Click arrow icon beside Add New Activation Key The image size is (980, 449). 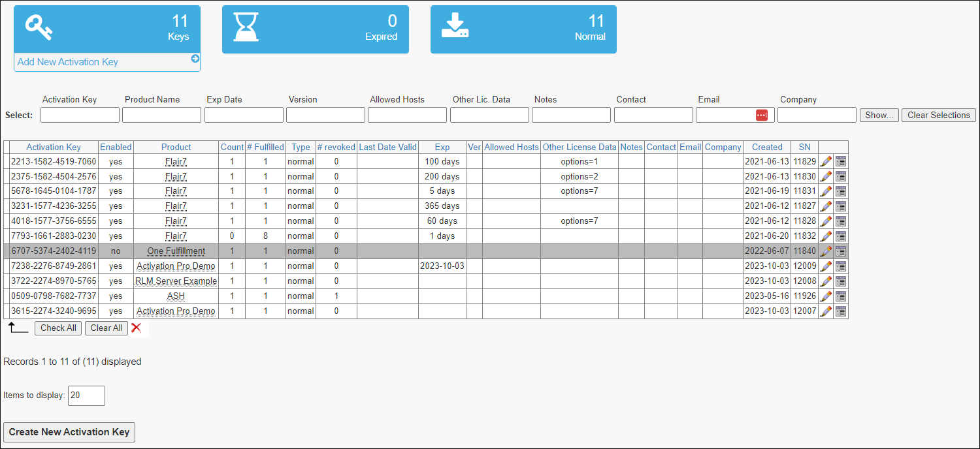tap(195, 59)
